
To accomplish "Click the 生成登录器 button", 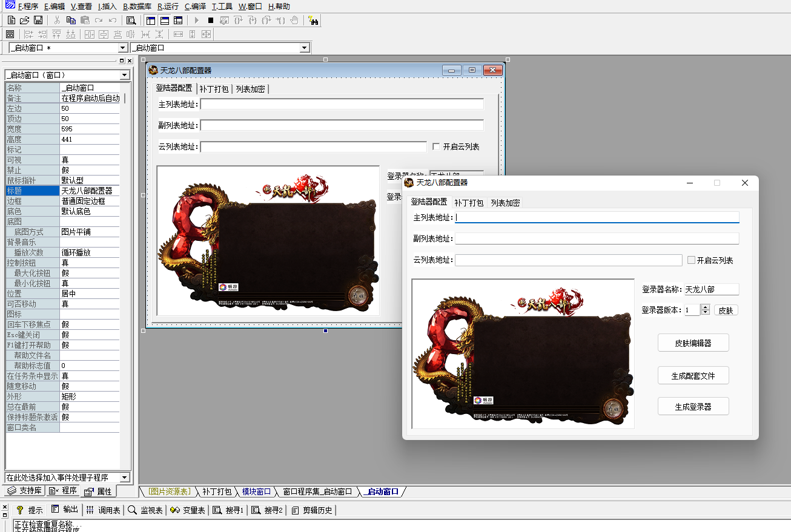I will tap(693, 407).
